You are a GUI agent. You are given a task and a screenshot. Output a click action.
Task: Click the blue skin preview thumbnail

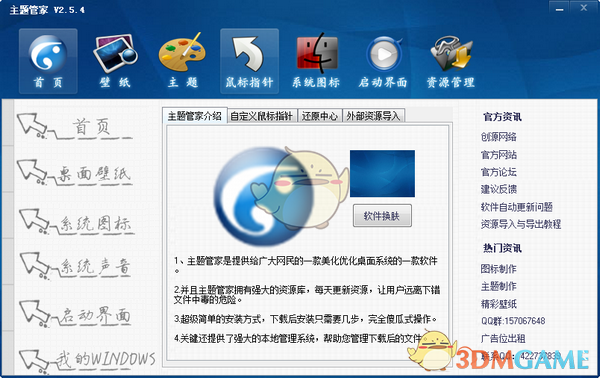[x=382, y=174]
